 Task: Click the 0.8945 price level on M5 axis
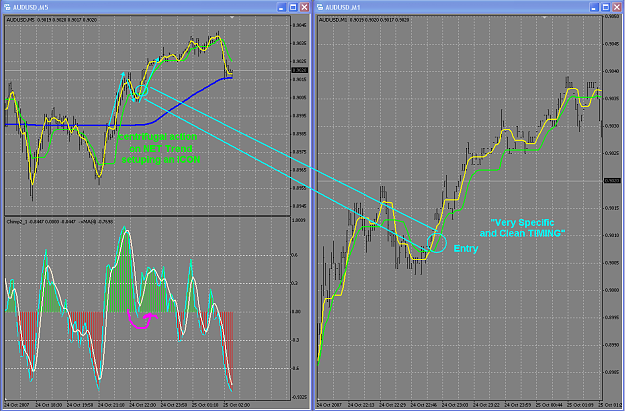pos(299,206)
